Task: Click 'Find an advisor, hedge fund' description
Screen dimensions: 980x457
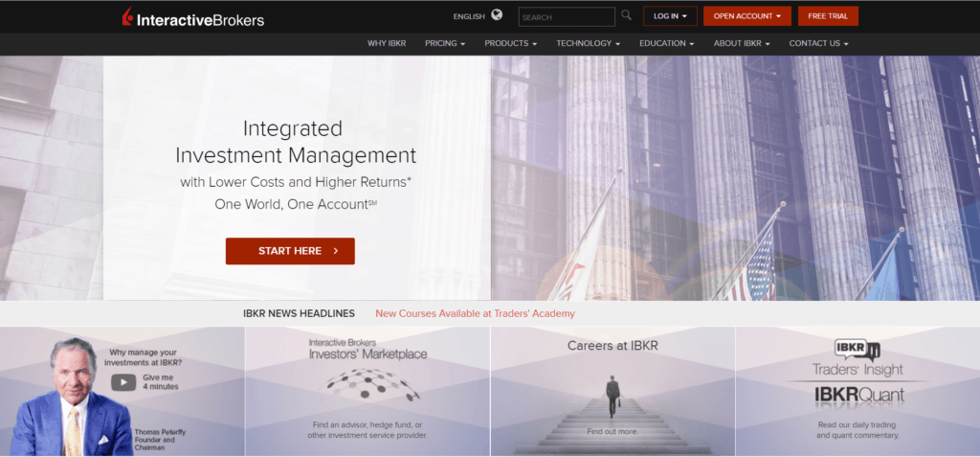Action: [367, 429]
